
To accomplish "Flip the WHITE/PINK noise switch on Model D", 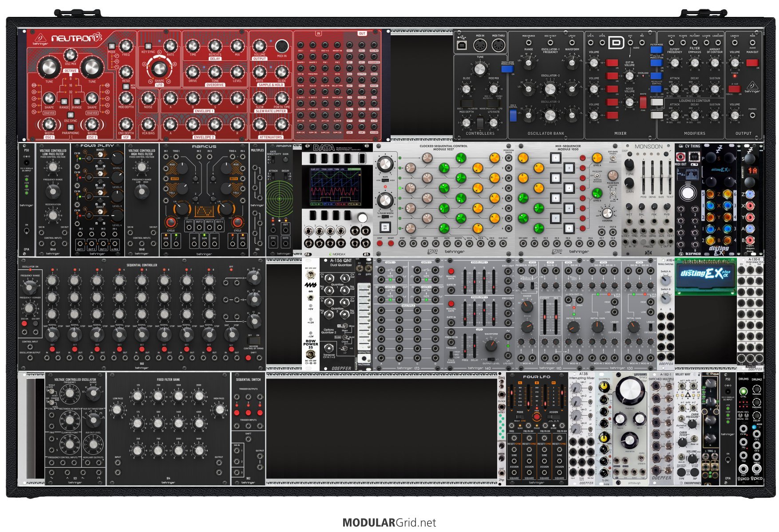I will click(x=643, y=102).
